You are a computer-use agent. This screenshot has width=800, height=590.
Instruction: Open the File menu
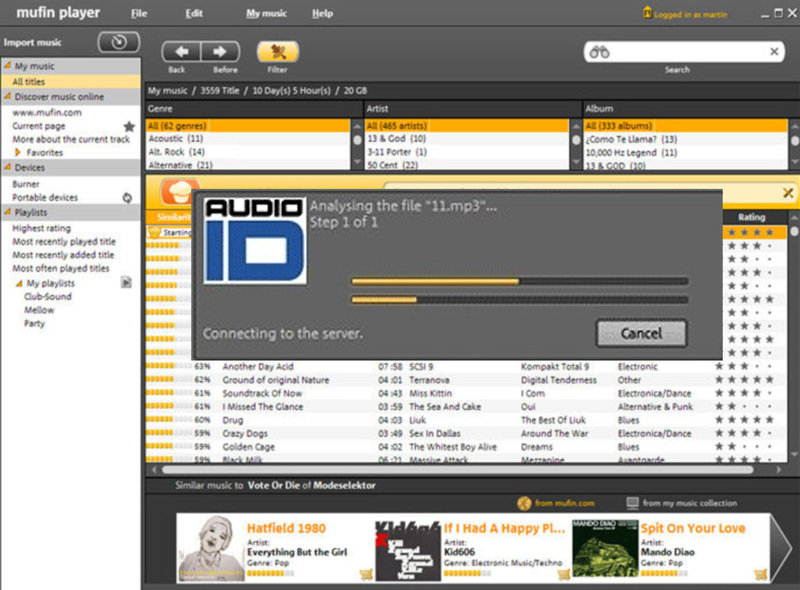point(139,13)
